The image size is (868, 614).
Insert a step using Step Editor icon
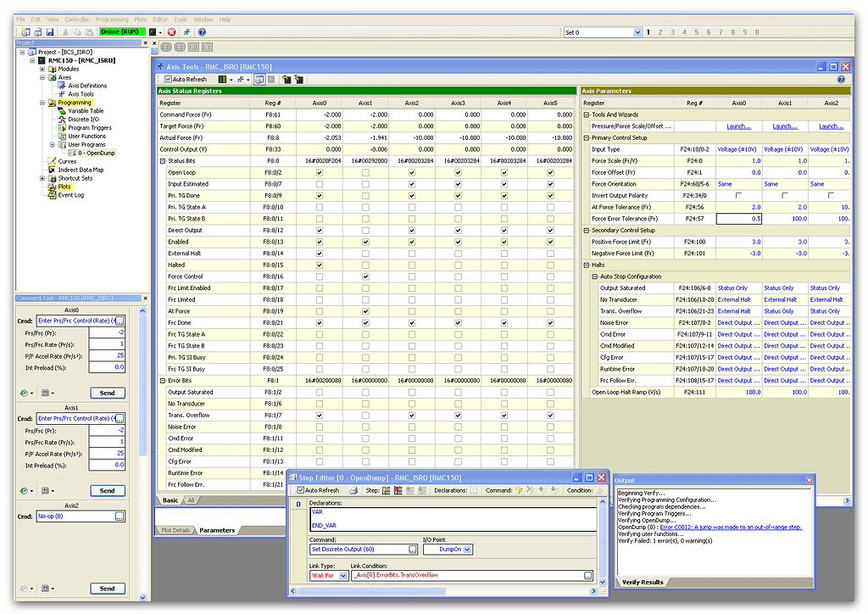tap(386, 490)
